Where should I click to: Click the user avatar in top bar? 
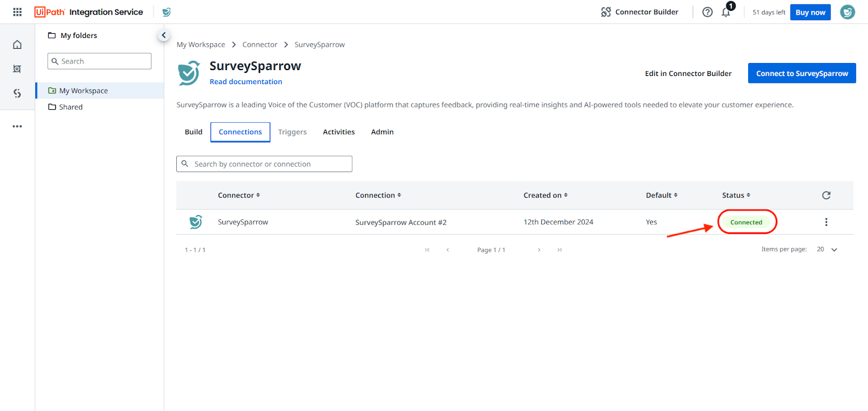[x=847, y=12]
